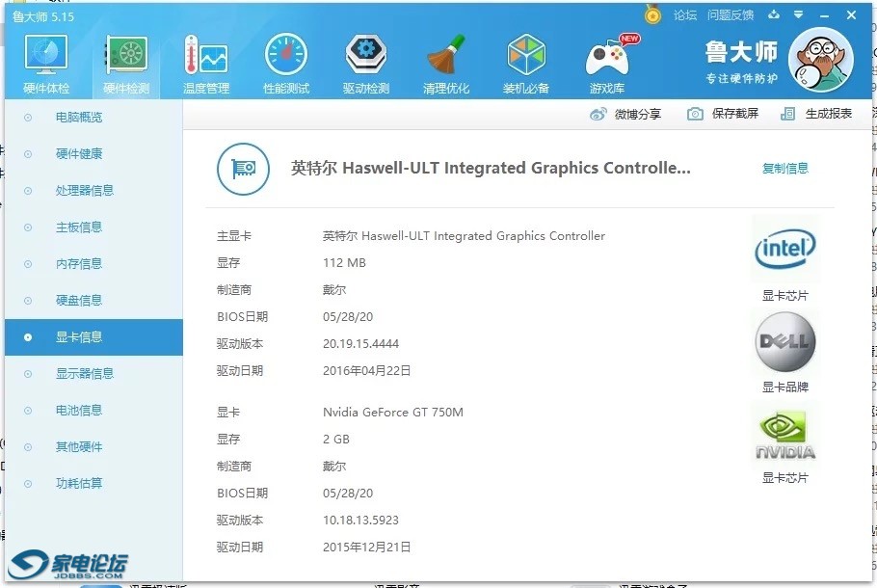Screen dimensions: 877x588
Task: Click 生成报表 generate report button
Action: [x=816, y=114]
